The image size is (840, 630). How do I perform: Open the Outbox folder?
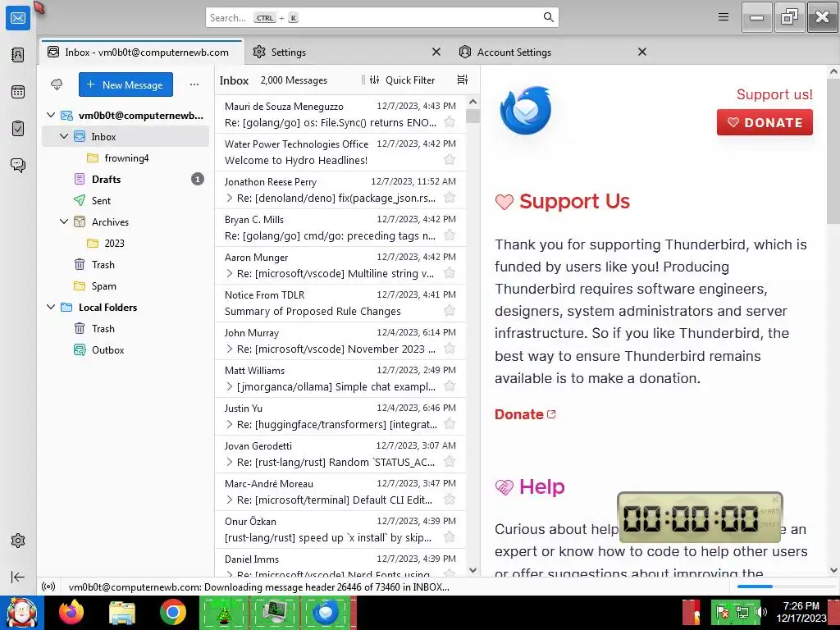(x=126, y=349)
